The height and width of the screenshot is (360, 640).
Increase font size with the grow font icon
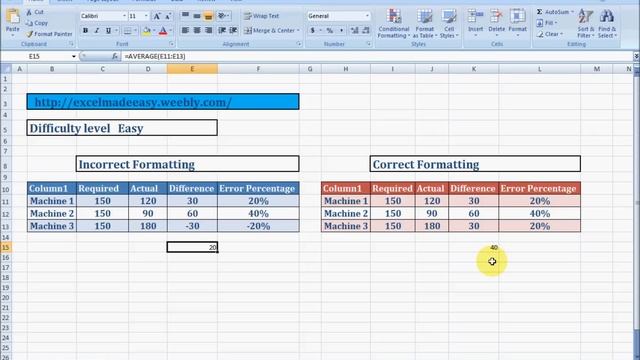coord(157,16)
